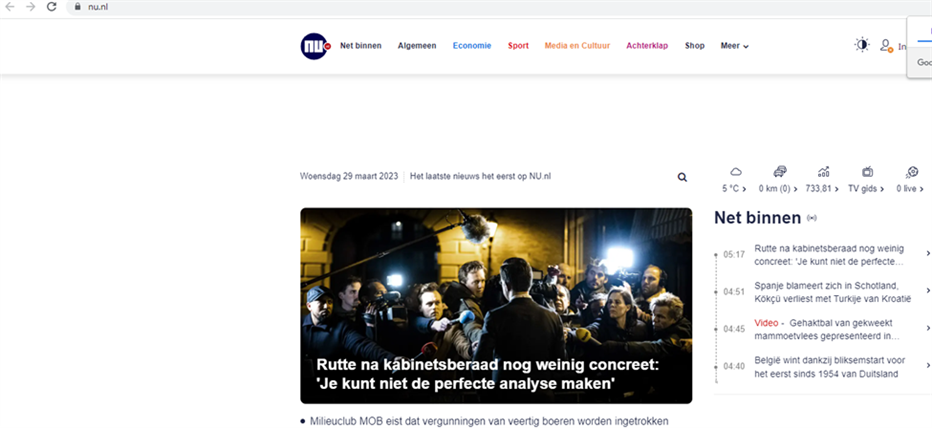Open the stock index 733,81 chart icon
This screenshot has width=932, height=428.
point(823,172)
